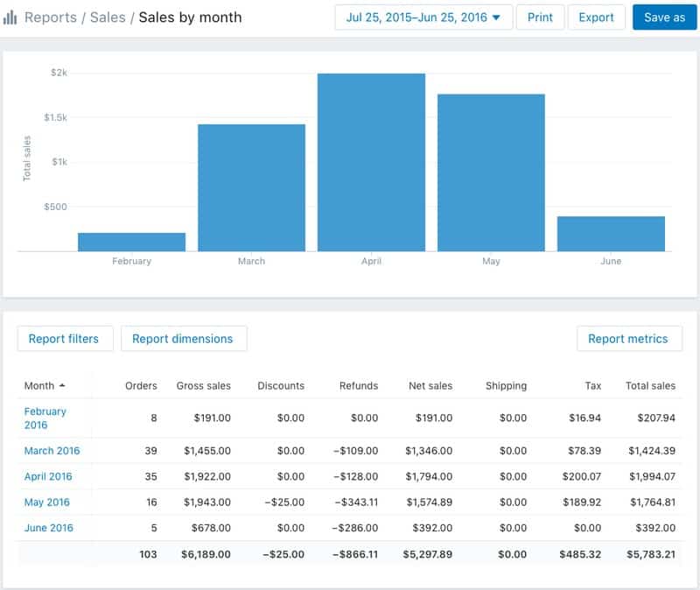Click the $5,783.21 total sales sum
700x590 pixels.
click(x=651, y=554)
